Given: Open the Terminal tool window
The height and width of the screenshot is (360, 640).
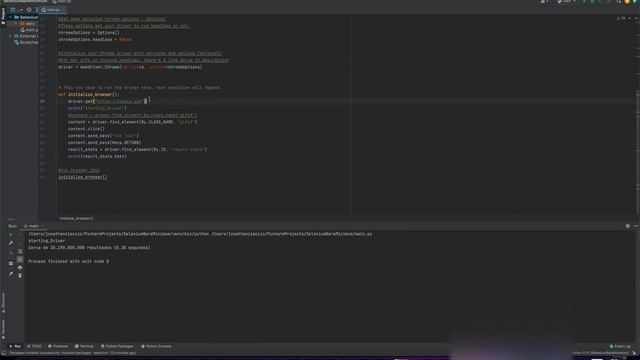Looking at the screenshot, I should coord(84,346).
